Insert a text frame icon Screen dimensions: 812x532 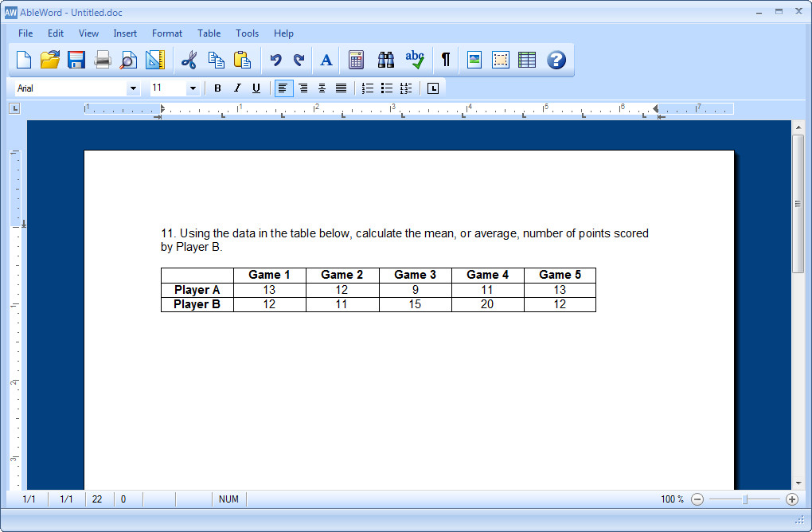500,60
